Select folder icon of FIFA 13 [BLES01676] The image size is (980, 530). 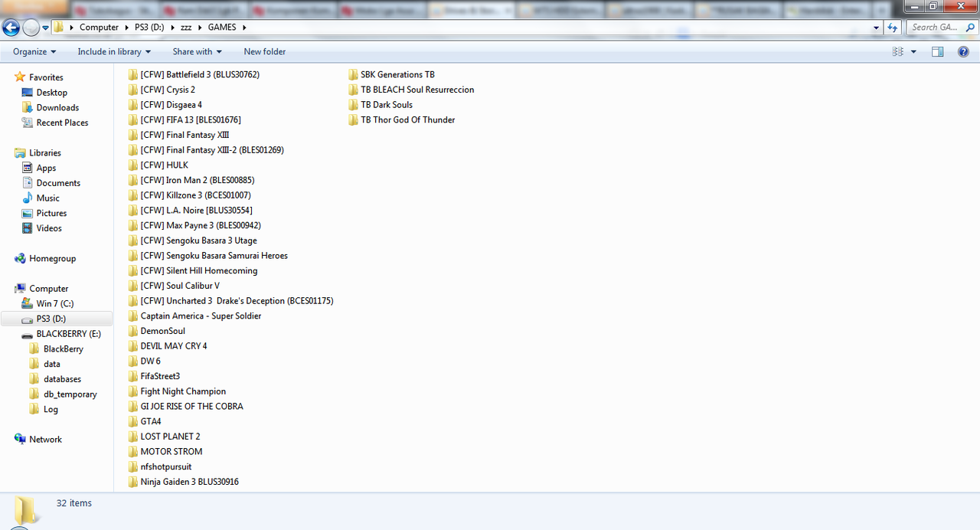click(133, 119)
